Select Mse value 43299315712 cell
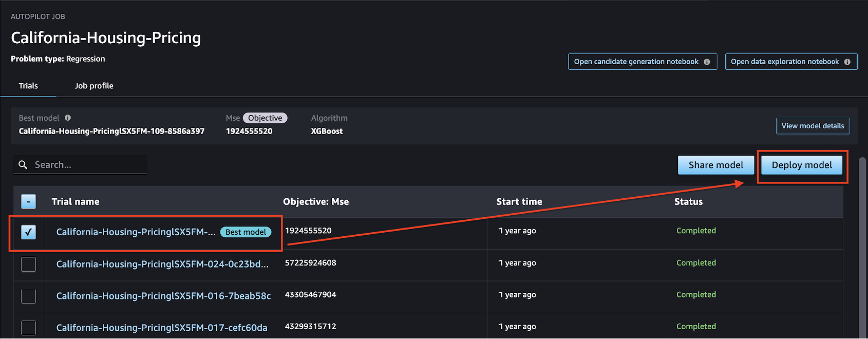This screenshot has height=339, width=868. 311,327
